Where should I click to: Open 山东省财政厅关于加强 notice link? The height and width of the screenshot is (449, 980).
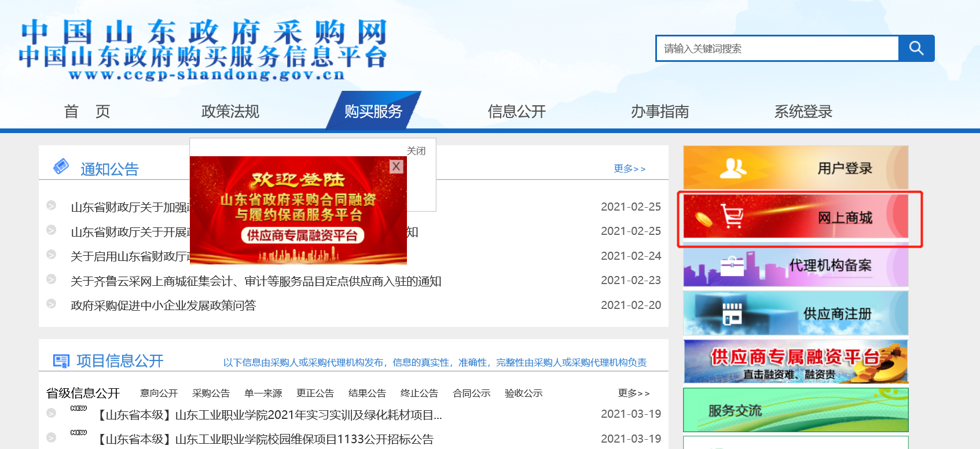(x=130, y=207)
